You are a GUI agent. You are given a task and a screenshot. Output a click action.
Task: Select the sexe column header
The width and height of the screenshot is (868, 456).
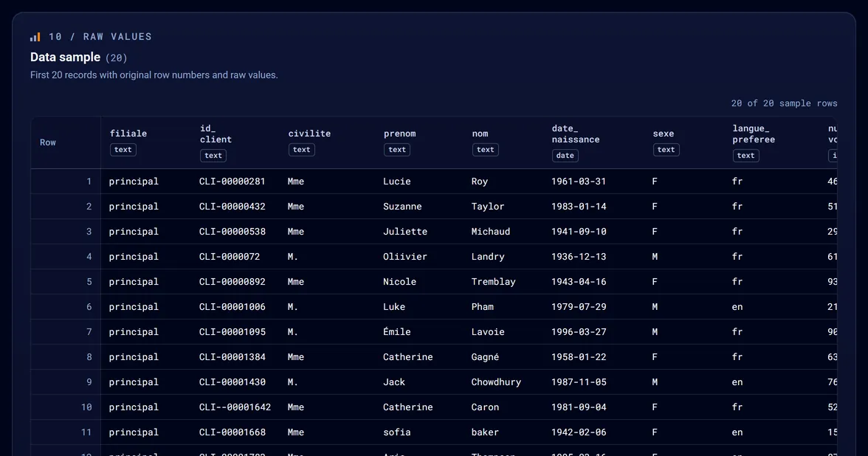coord(663,134)
